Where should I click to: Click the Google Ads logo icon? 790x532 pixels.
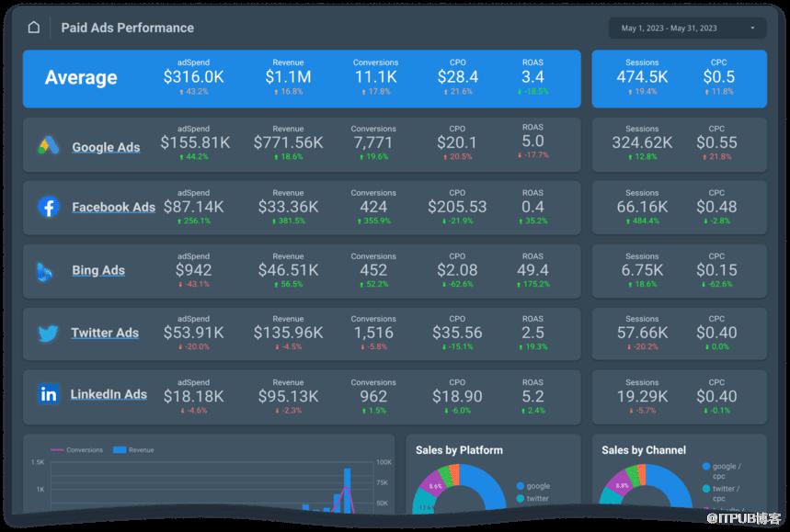click(49, 145)
